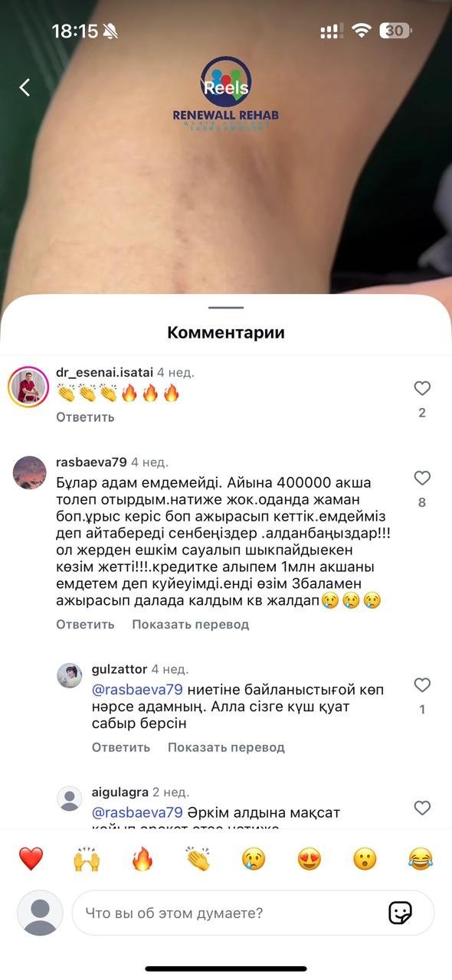Viewport: 452px width, 980px height.
Task: Grab the comments sheet drag handle
Action: pyautogui.click(x=226, y=308)
